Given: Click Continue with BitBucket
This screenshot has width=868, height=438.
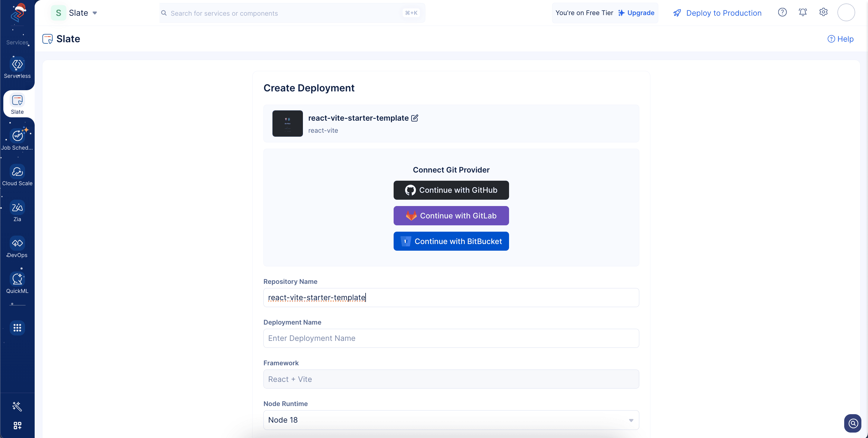Looking at the screenshot, I should (x=451, y=241).
